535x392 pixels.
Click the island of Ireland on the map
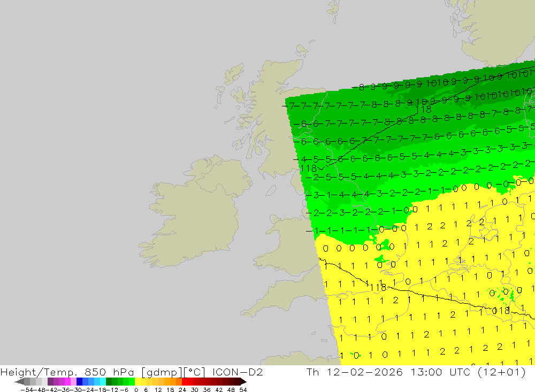(195, 212)
